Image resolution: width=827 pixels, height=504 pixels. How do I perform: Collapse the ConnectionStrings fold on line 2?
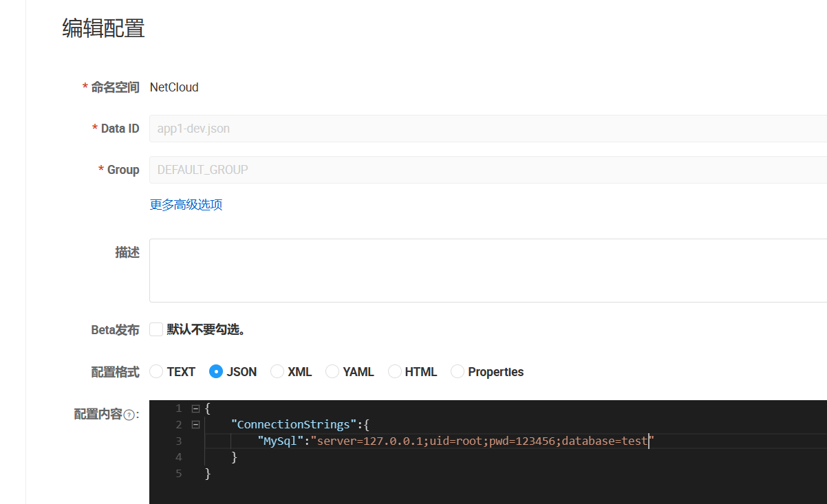tap(195, 425)
